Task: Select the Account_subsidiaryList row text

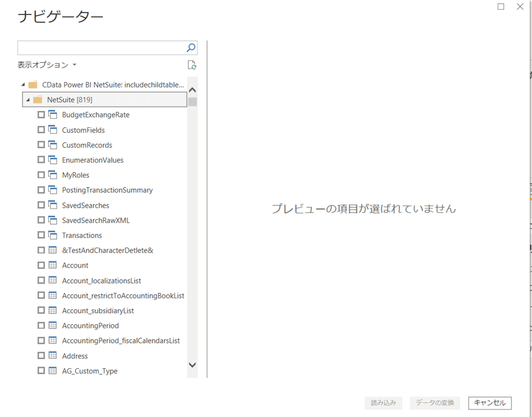Action: coord(98,310)
